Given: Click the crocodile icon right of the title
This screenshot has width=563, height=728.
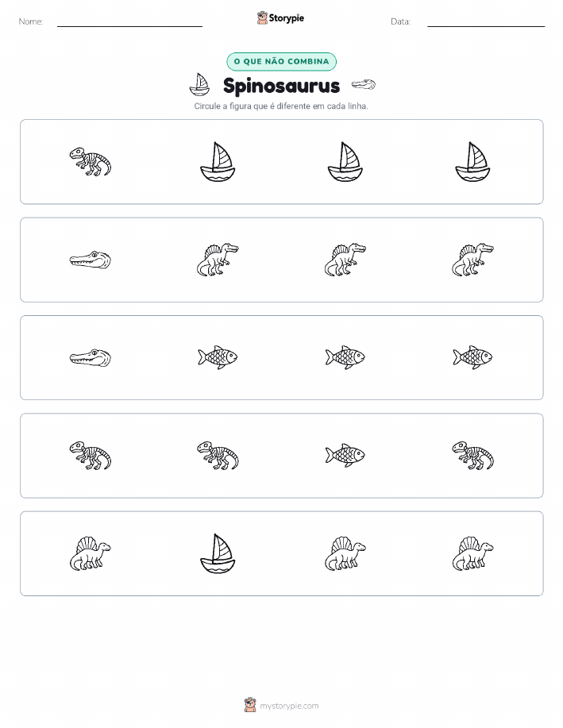Looking at the screenshot, I should click(363, 84).
